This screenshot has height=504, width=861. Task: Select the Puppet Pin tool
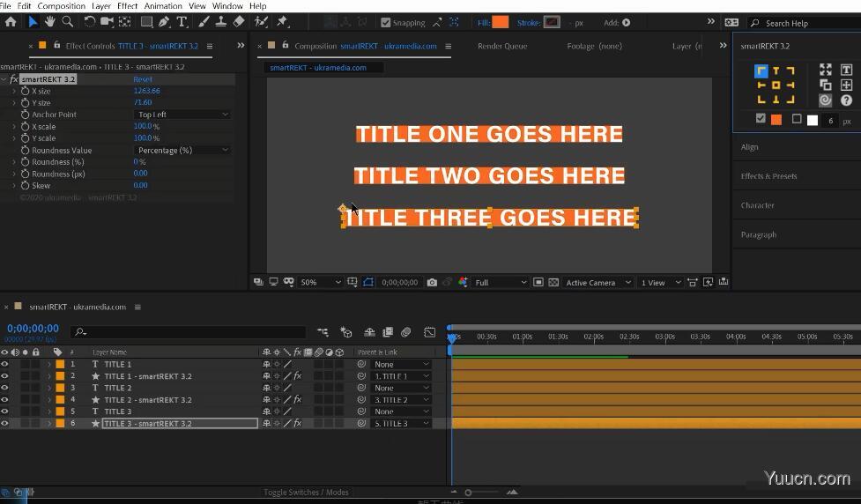283,22
